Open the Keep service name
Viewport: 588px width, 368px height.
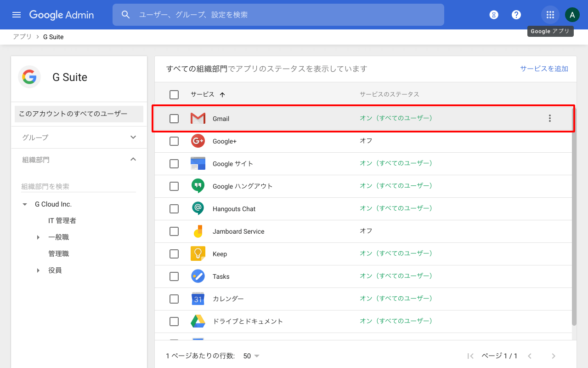coord(220,254)
